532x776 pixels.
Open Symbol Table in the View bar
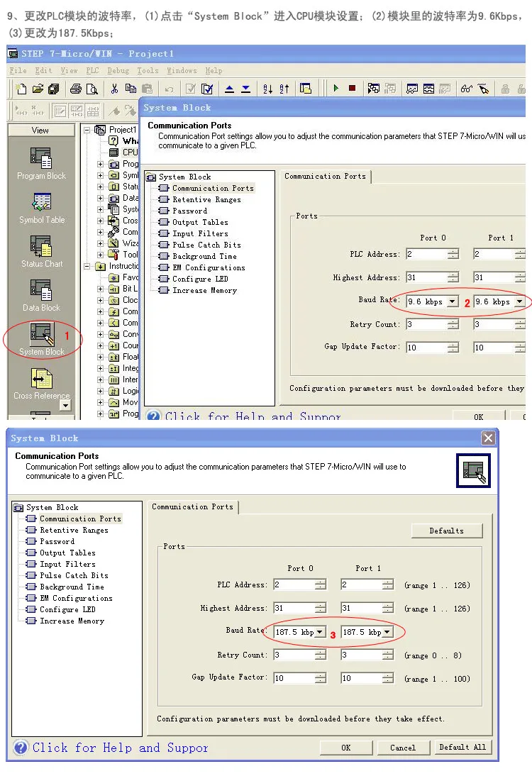42,208
